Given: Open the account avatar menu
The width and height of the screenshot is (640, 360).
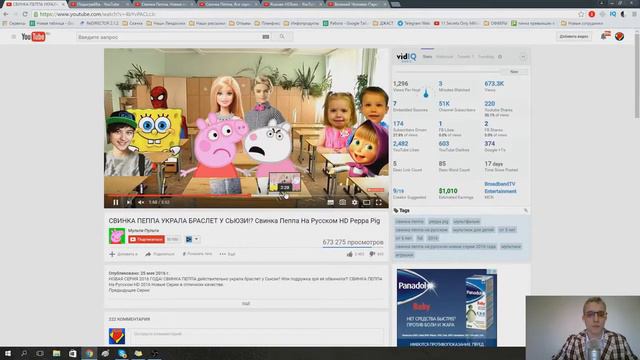Looking at the screenshot, I should click(620, 36).
